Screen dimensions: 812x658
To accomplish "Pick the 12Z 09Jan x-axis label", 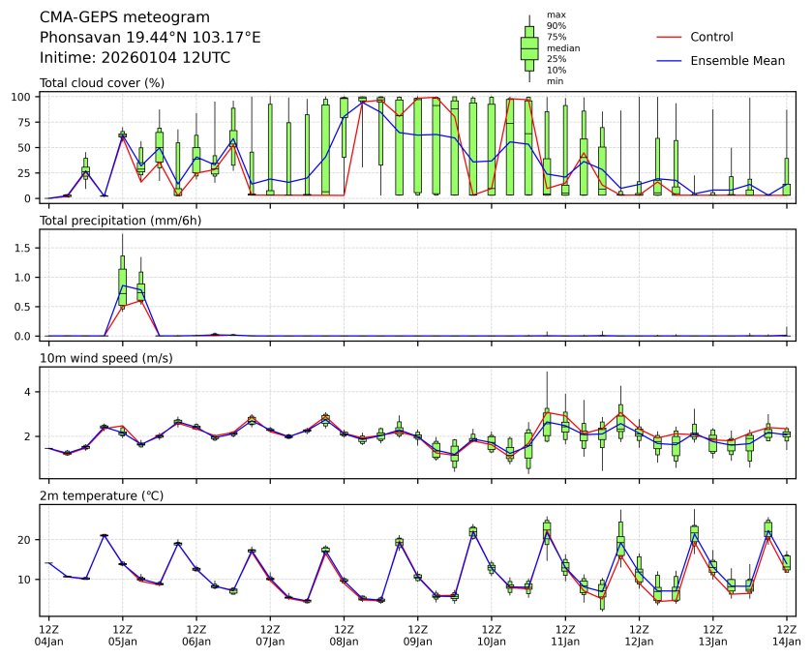I will click(x=417, y=635).
